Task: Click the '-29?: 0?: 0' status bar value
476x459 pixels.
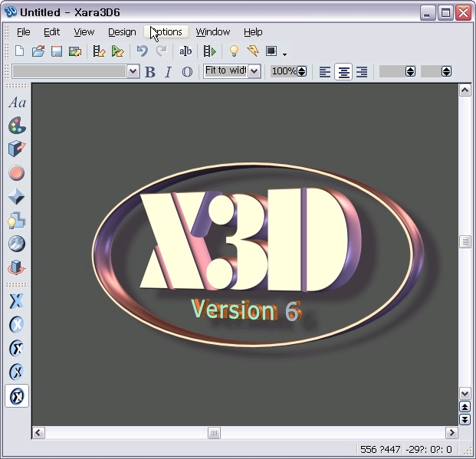Action: (428, 449)
